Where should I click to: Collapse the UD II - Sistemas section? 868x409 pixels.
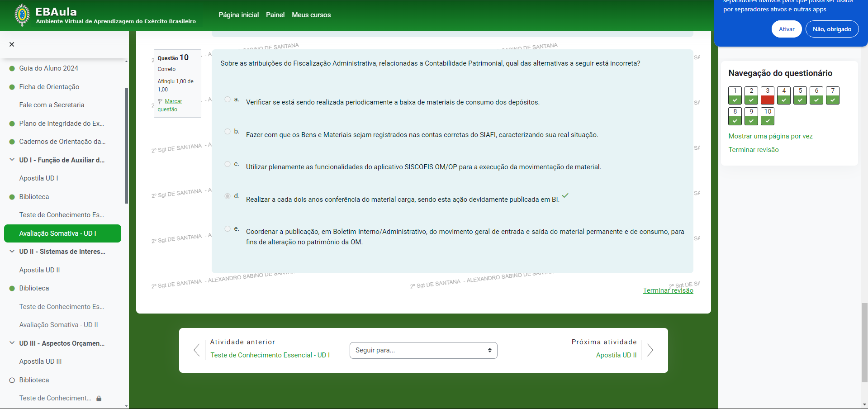[x=12, y=251]
